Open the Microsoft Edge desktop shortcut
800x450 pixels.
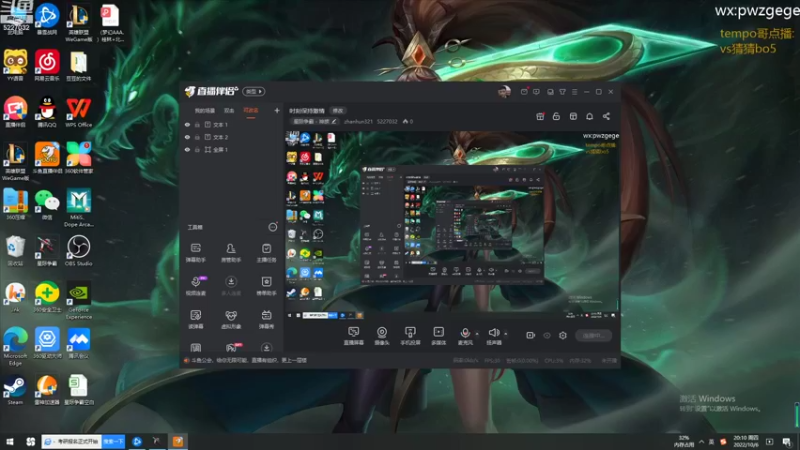(15, 346)
